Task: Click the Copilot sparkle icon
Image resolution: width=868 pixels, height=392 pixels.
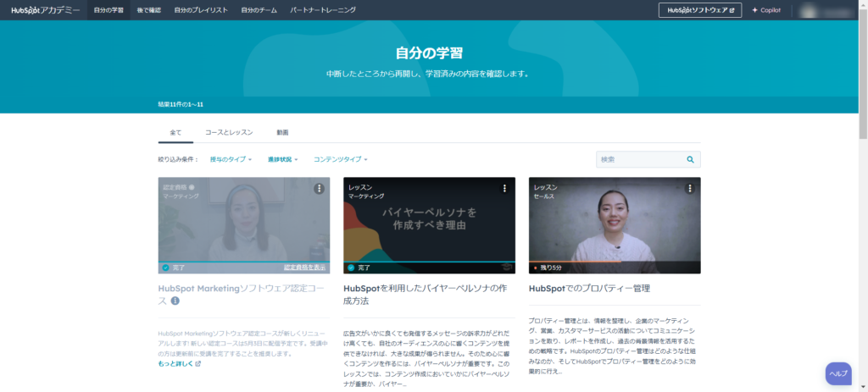Action: click(754, 10)
